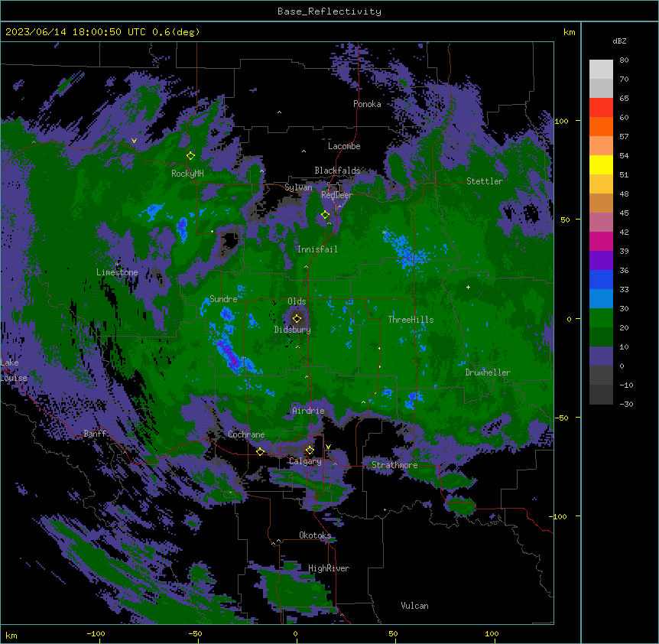Image resolution: width=659 pixels, height=644 pixels.
Task: Click the Sundre city label
Action: coord(223,299)
